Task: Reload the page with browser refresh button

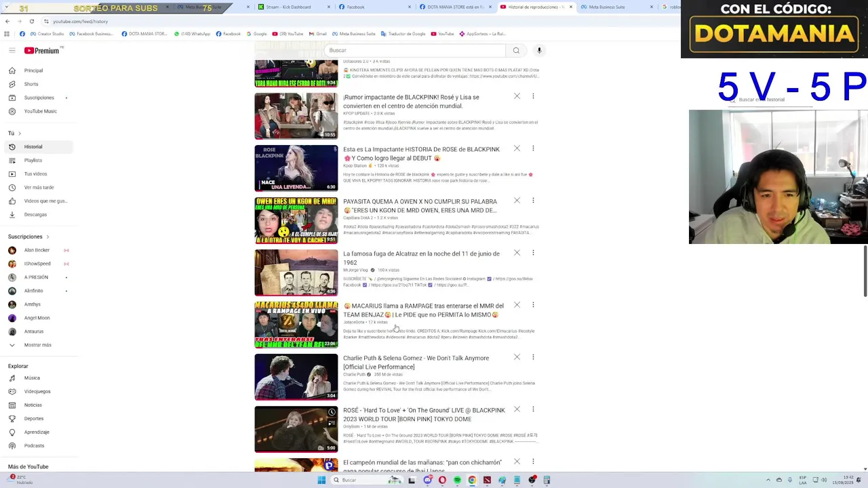Action: tap(31, 21)
